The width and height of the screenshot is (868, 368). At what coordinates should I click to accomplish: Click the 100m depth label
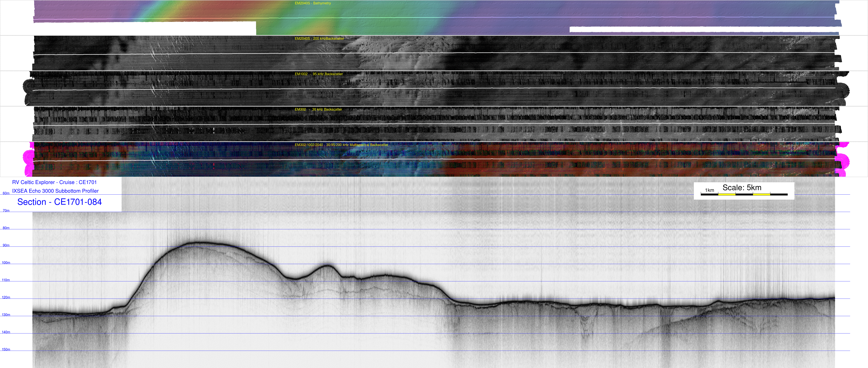(6, 263)
